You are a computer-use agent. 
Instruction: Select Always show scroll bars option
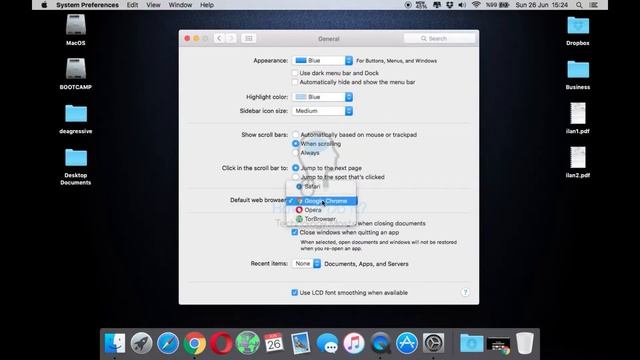(296, 153)
